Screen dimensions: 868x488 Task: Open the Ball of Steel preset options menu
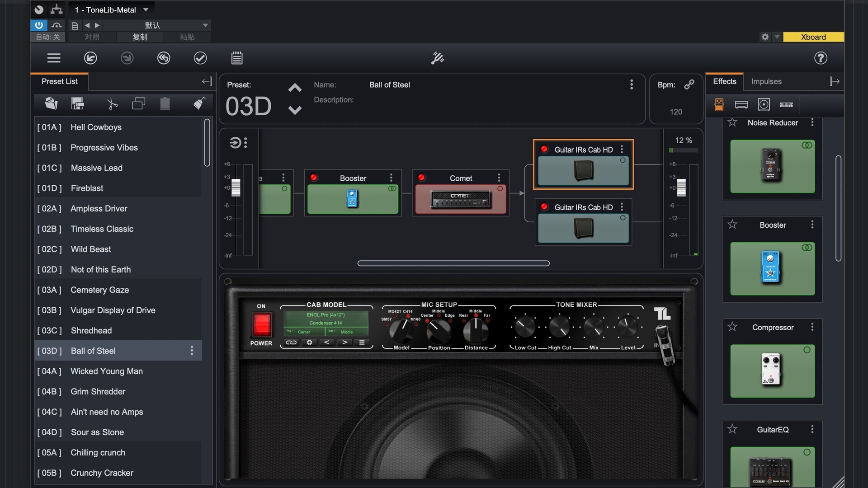[632, 84]
